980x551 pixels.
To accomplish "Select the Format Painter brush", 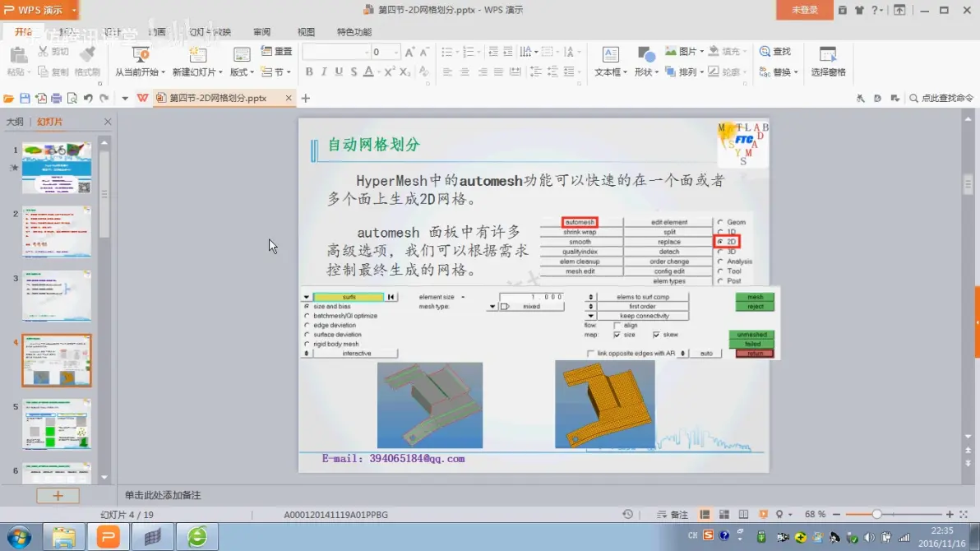I will [x=87, y=55].
